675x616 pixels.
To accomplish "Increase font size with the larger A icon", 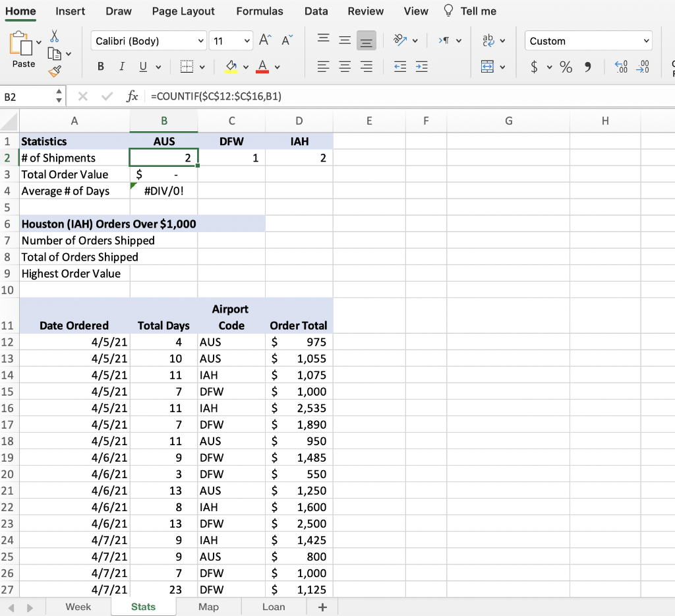I will pyautogui.click(x=265, y=40).
